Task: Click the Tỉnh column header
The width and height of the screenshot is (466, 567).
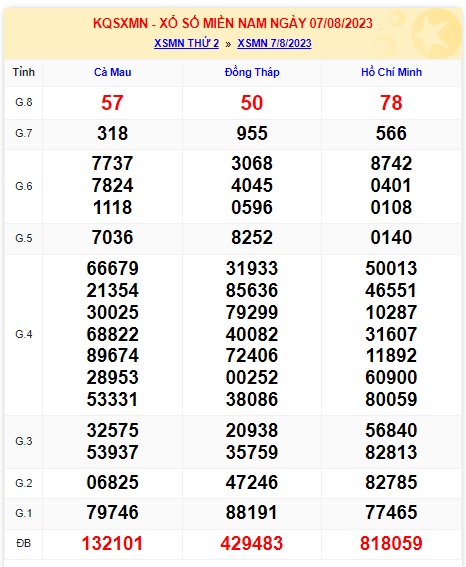Action: [x=23, y=72]
